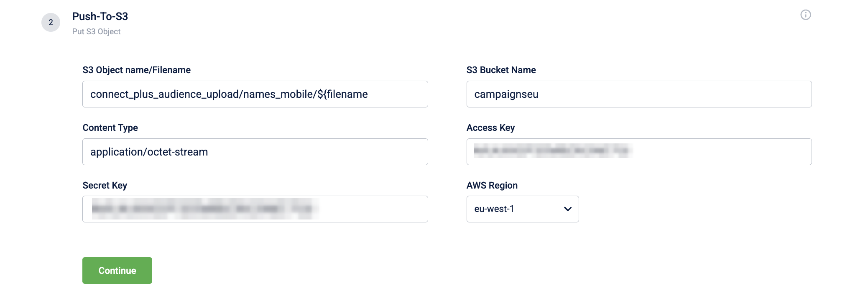
Task: Click the Access Key label
Action: [490, 128]
